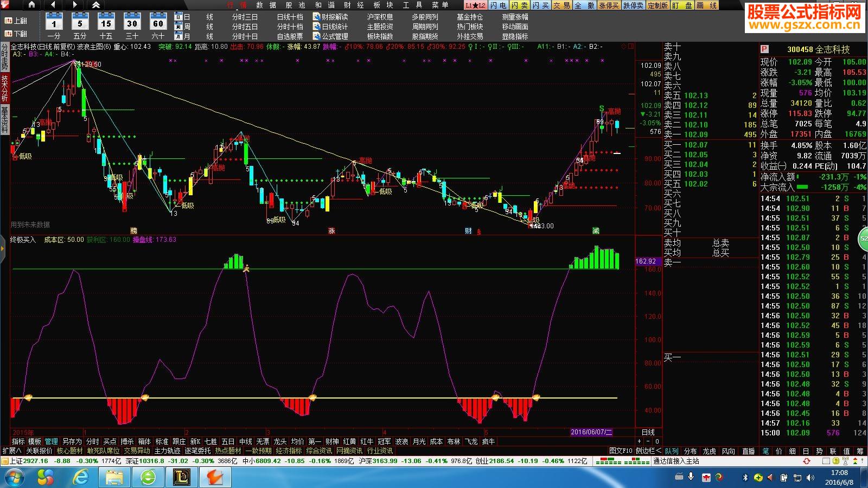Toggle 显隐指标 show/hide indicators
Screen dimensions: 868x488
(515, 36)
